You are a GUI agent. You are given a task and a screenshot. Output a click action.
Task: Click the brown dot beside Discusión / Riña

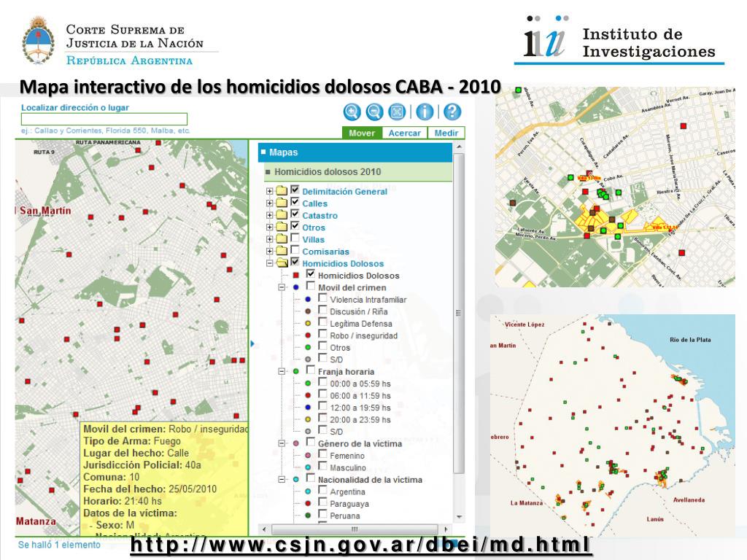pyautogui.click(x=308, y=311)
